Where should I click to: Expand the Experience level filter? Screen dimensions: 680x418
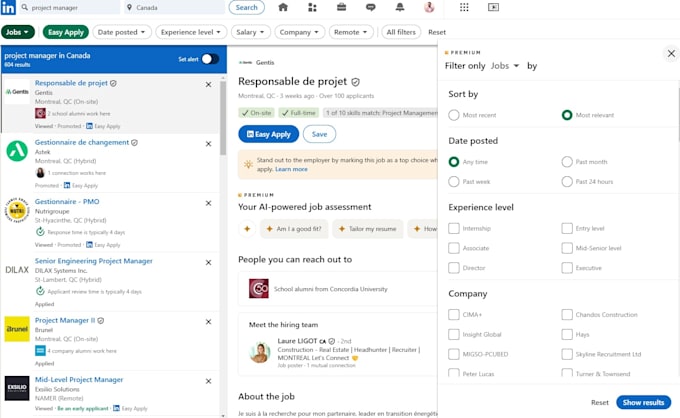[x=191, y=32]
